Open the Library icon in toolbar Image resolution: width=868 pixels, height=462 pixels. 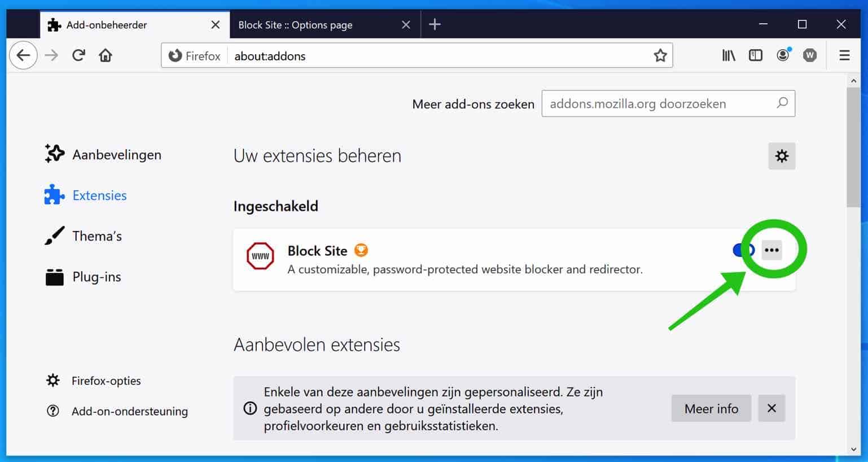pos(729,55)
